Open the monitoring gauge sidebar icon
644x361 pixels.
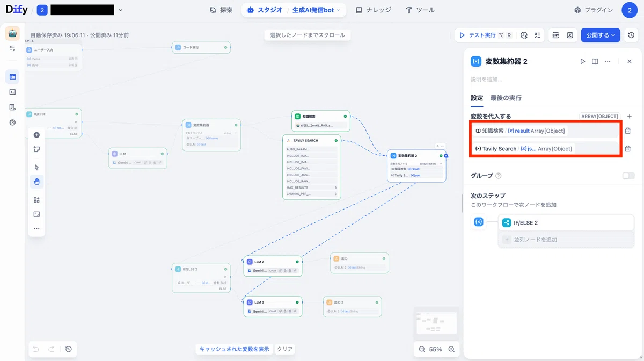pos(12,122)
